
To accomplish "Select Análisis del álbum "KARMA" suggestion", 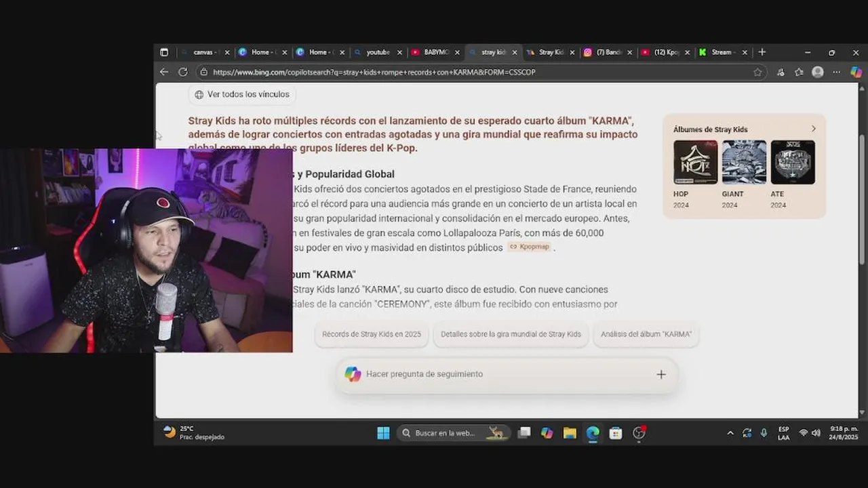I will coord(646,334).
